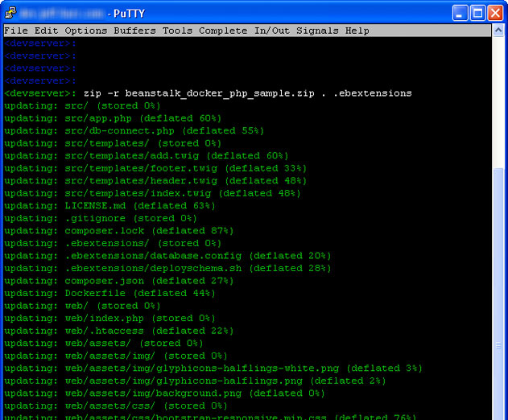508x420 pixels.
Task: Open the Options menu
Action: 86,31
